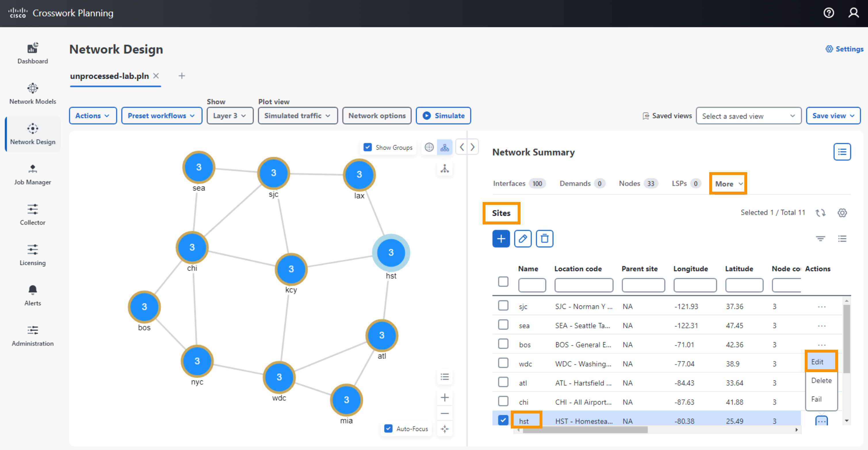868x450 pixels.
Task: Expand panel with right chevron
Action: (473, 147)
